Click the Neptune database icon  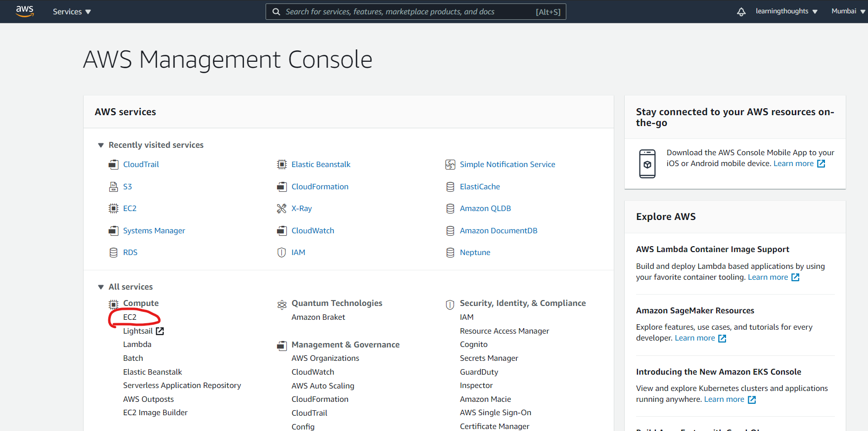pos(450,253)
